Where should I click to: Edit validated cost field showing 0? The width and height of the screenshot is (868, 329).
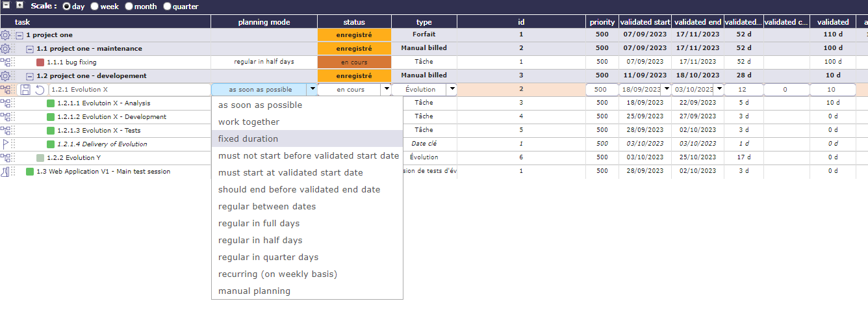pyautogui.click(x=785, y=90)
